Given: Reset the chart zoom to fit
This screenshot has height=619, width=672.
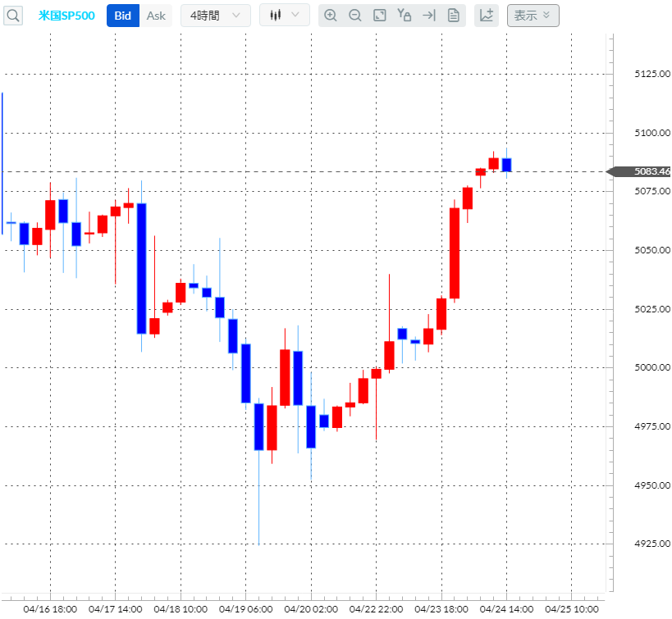Looking at the screenshot, I should click(x=379, y=15).
